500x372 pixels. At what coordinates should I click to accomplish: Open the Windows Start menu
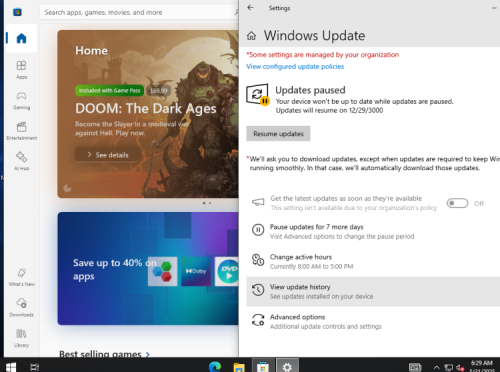pyautogui.click(x=11, y=367)
